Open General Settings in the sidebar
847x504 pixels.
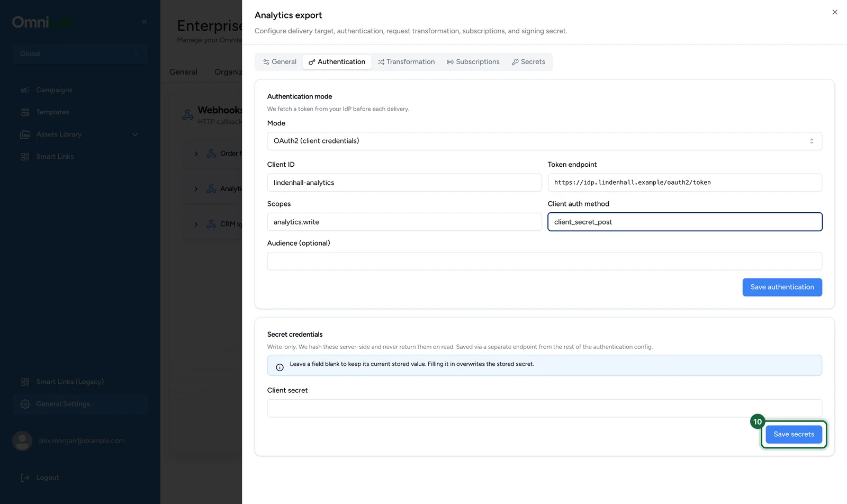(79, 404)
